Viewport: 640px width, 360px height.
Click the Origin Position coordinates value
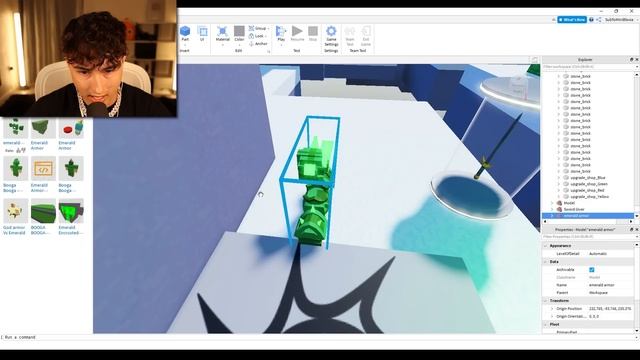(610, 309)
